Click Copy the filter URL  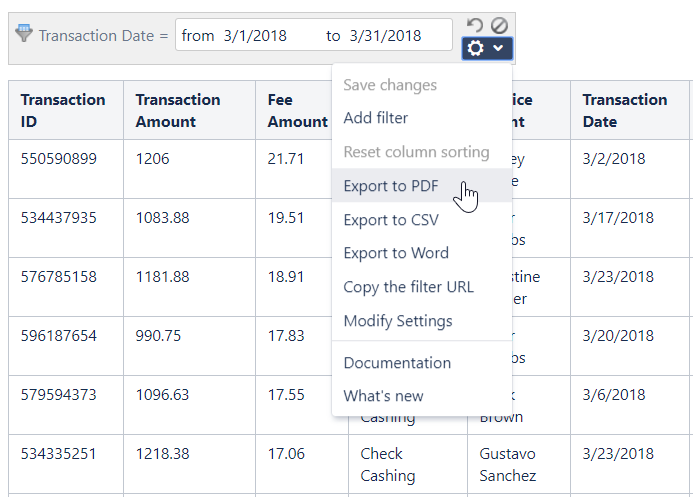(x=408, y=287)
